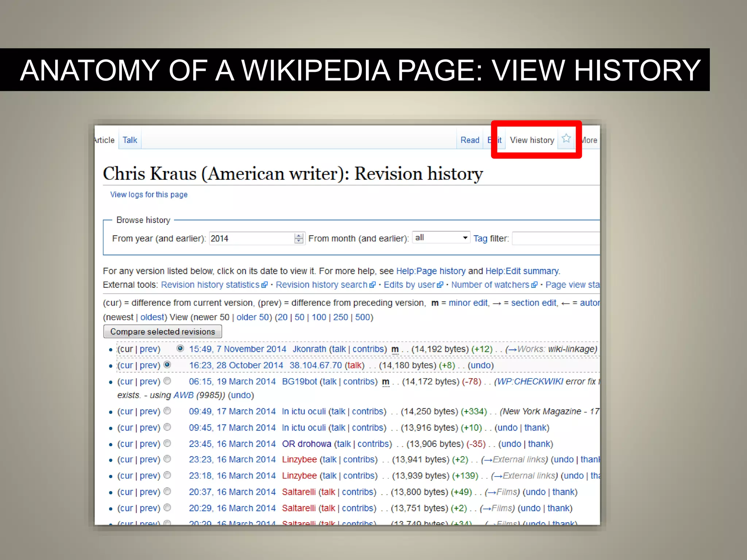Viewport: 747px width, 560px height.
Task: Open Revision history search link
Action: pos(321,285)
